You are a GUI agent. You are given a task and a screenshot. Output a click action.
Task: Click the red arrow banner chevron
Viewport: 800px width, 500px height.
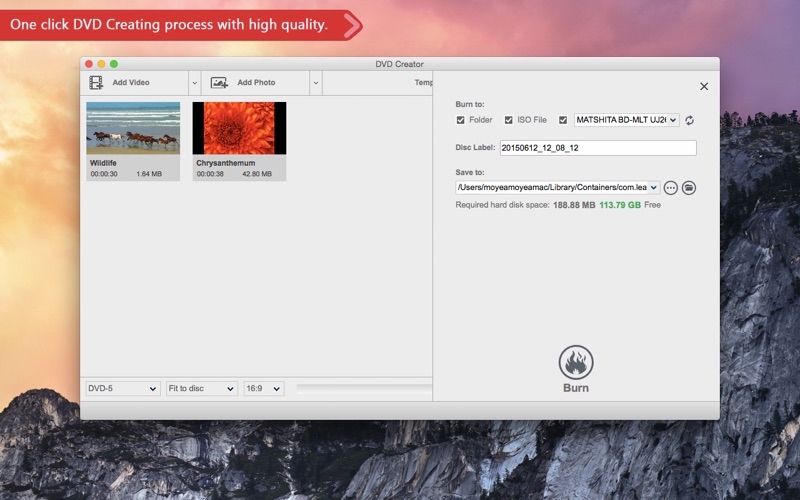pos(352,26)
